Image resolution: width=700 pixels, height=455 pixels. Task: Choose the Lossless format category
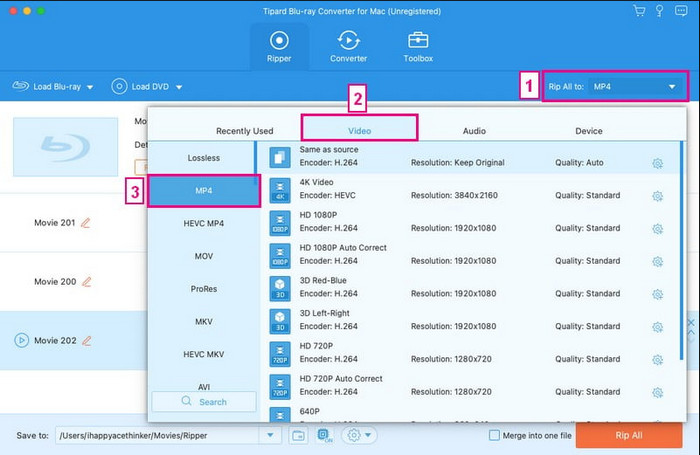[x=204, y=158]
